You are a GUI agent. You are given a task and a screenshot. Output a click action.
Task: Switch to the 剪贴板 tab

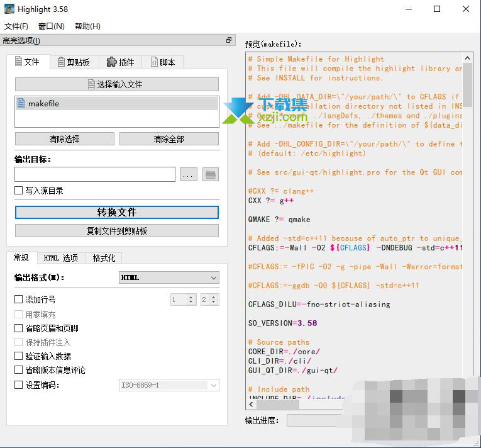coord(74,62)
